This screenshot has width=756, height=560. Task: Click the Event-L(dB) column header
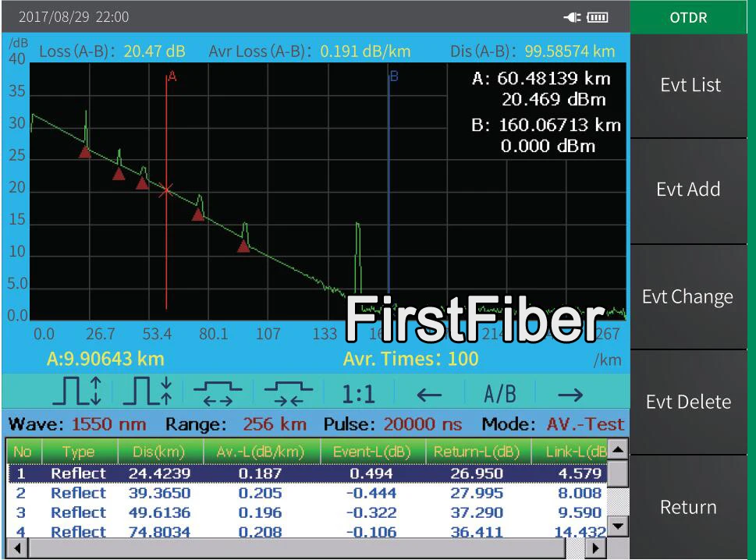coord(373,452)
